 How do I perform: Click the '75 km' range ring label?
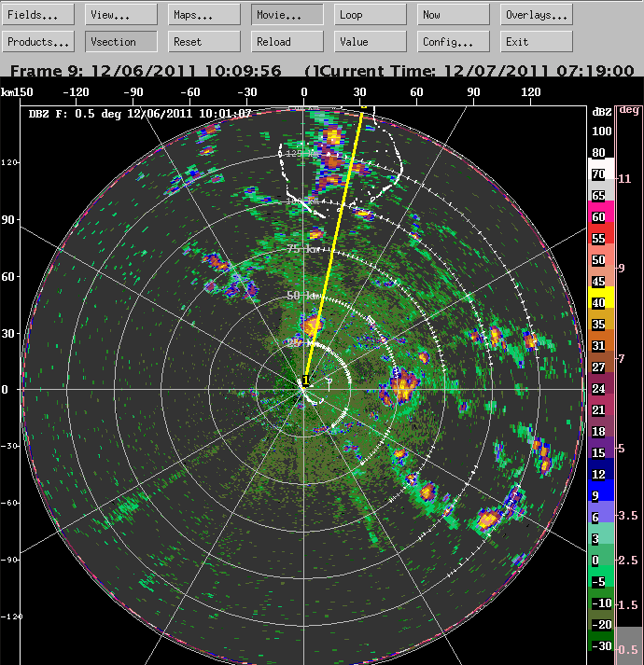(303, 249)
